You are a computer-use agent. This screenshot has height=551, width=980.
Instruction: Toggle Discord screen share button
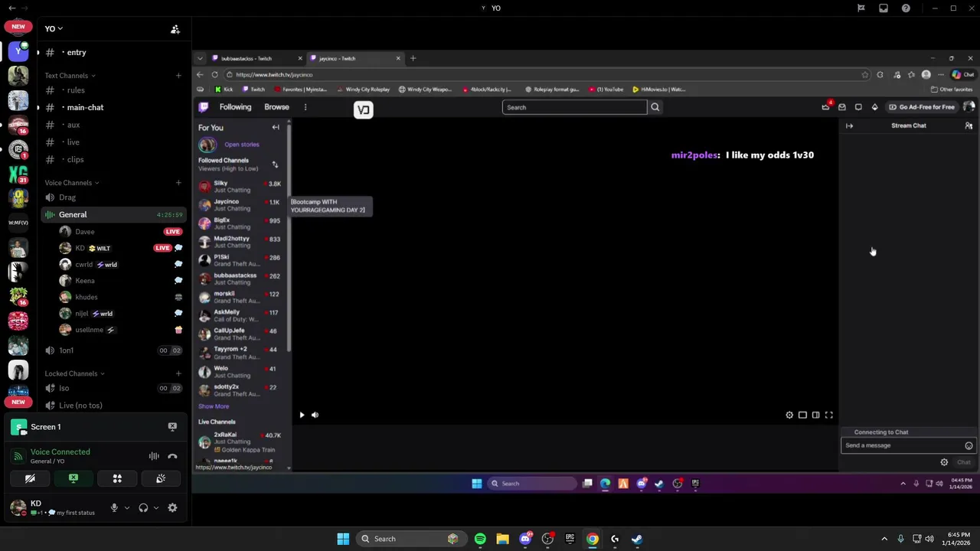coord(73,478)
